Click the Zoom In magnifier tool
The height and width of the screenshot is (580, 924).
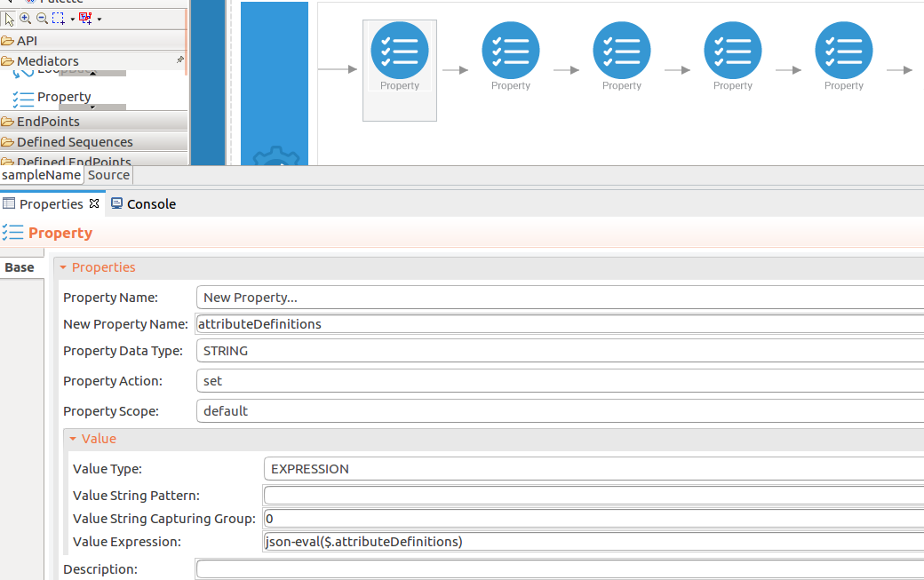coord(26,19)
